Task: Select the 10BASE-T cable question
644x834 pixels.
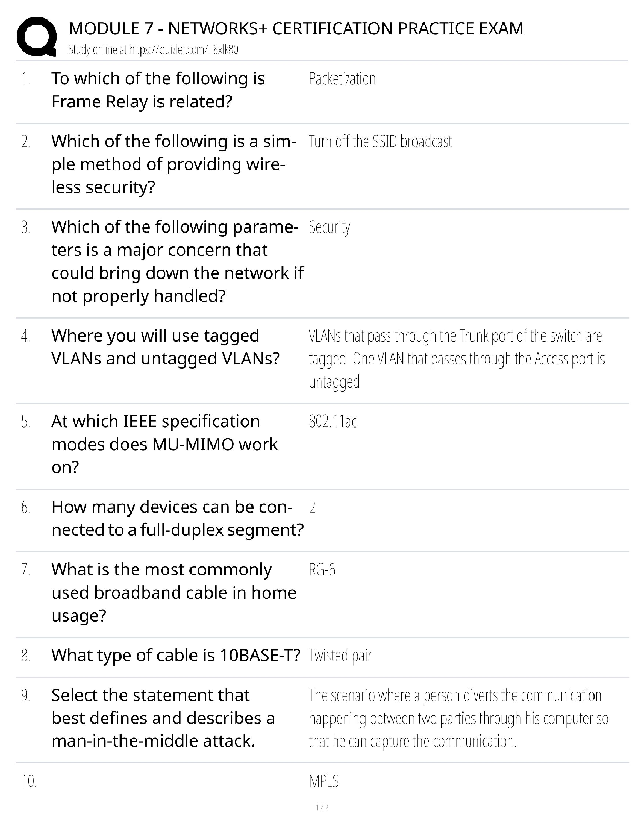Action: [176, 656]
